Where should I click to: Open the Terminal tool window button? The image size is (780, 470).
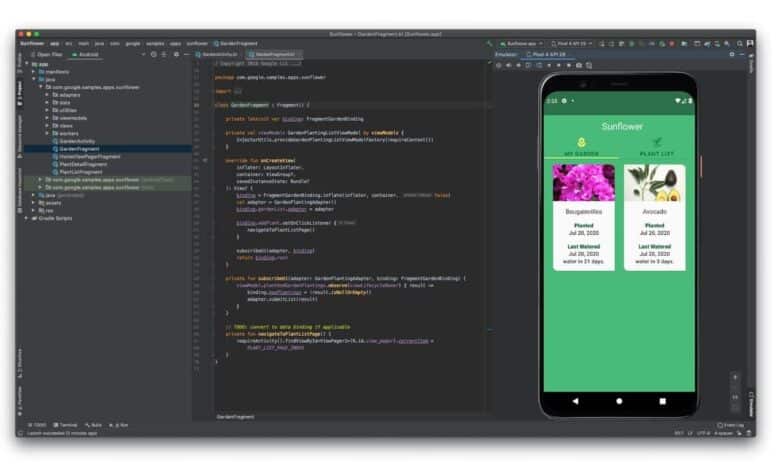(66, 425)
